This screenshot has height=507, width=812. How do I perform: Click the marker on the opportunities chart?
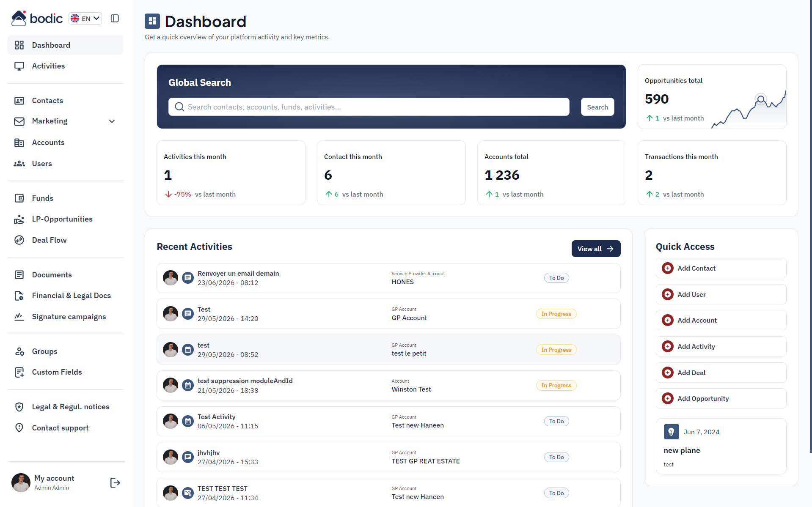761,99
